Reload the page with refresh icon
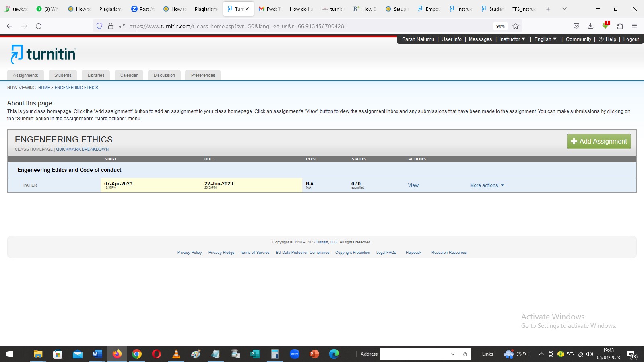The width and height of the screenshot is (644, 362). click(x=39, y=26)
